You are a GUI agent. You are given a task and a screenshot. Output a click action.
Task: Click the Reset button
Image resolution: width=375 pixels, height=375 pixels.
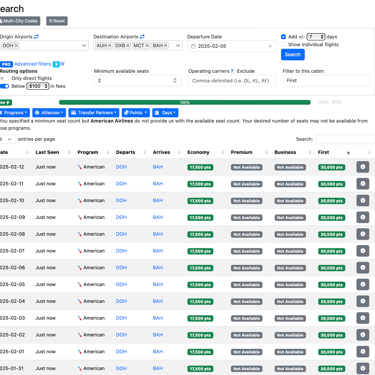coord(57,21)
